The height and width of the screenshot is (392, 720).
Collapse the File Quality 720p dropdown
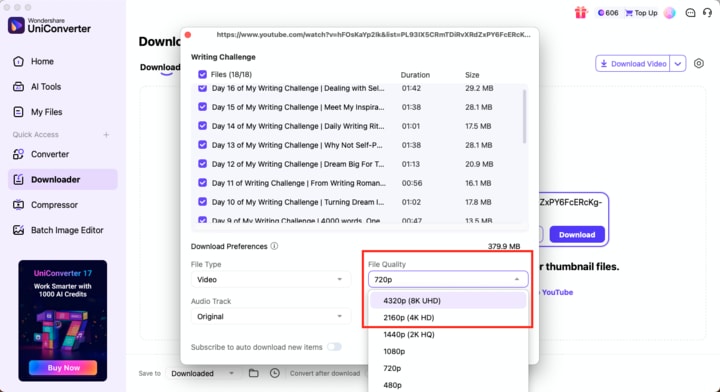(x=448, y=279)
